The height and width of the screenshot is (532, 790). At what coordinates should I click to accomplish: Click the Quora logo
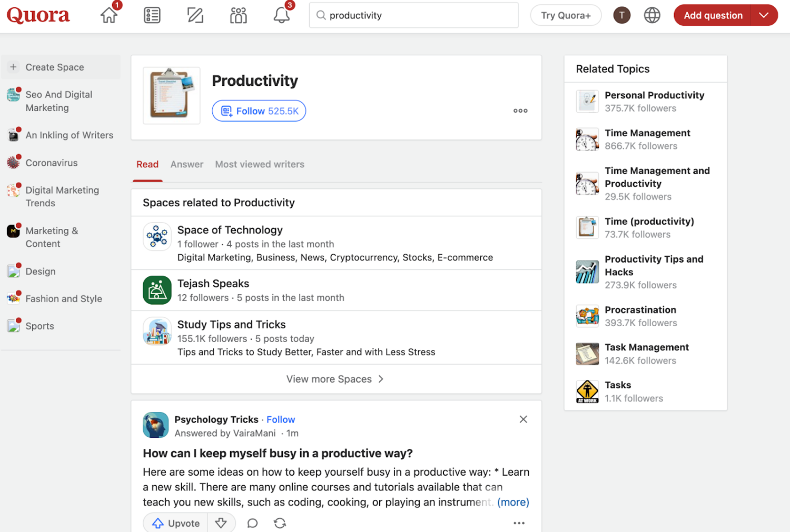[38, 15]
